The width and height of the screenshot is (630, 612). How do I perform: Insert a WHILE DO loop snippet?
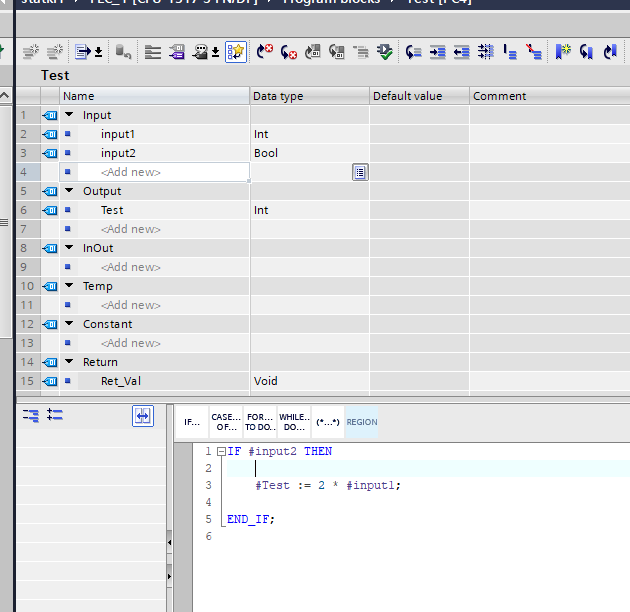coord(294,422)
